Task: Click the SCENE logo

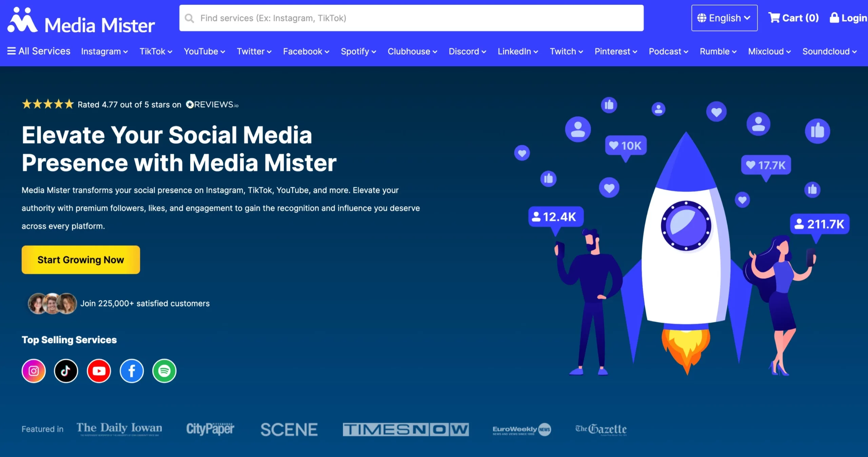Action: tap(289, 430)
